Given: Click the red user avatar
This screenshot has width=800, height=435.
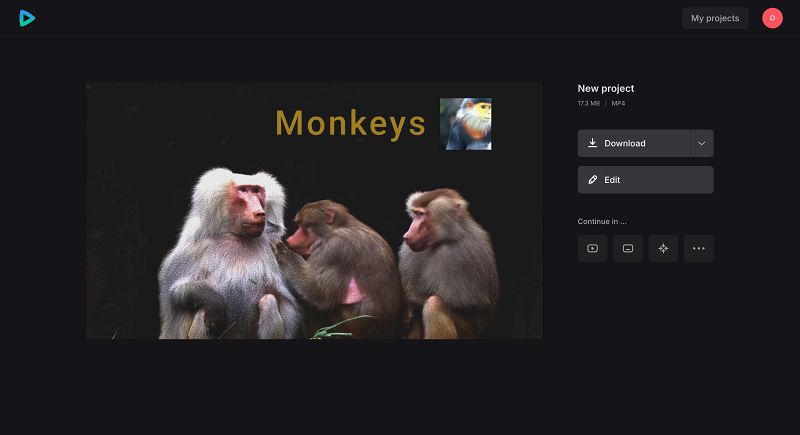Looking at the screenshot, I should point(772,18).
